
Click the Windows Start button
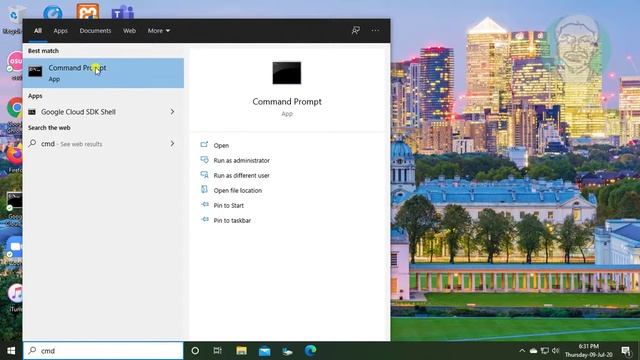point(11,351)
